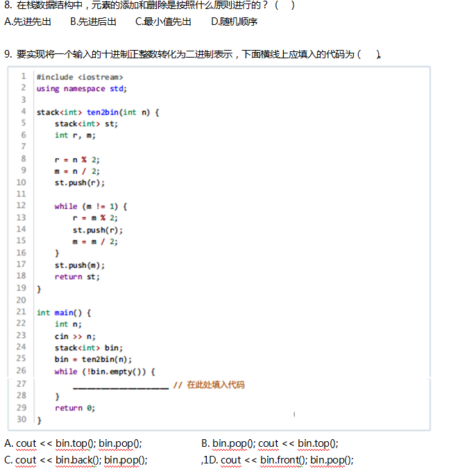Click the return st; statement
The image size is (476, 469).
[x=77, y=276]
